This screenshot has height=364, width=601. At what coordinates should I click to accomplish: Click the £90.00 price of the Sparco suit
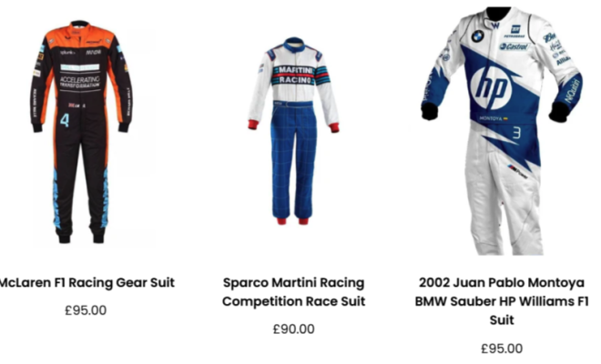click(x=293, y=329)
